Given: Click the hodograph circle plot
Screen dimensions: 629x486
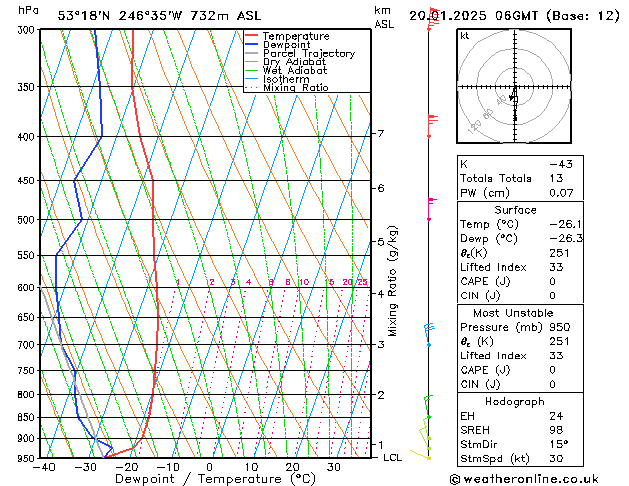Looking at the screenshot, I should (x=514, y=88).
